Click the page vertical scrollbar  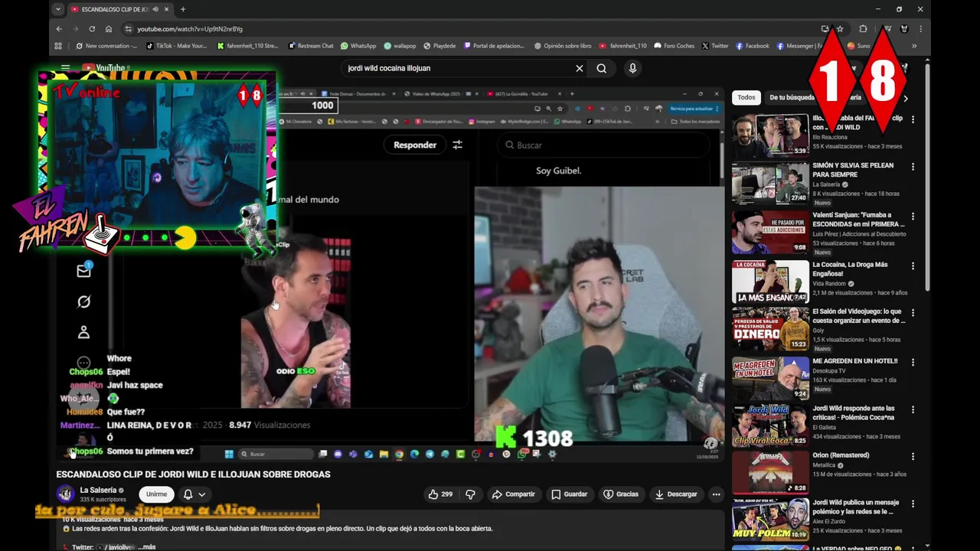coord(927,176)
